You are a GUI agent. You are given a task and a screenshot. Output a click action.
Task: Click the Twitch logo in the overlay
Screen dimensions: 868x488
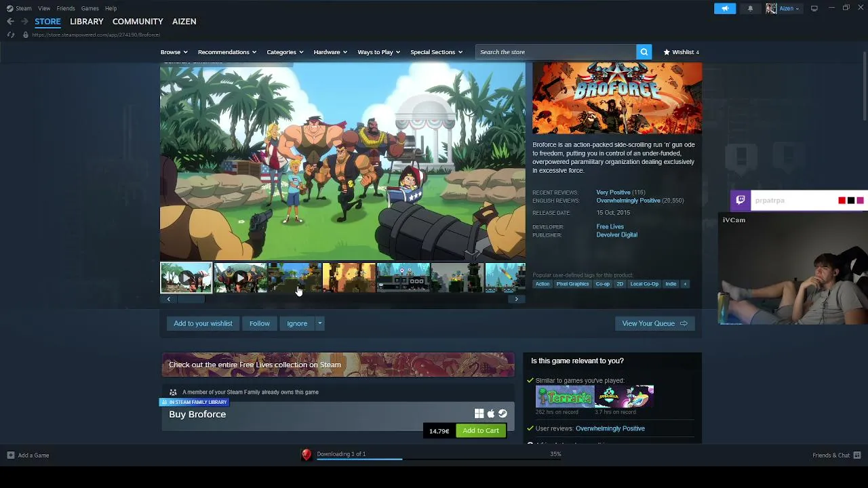pyautogui.click(x=741, y=200)
